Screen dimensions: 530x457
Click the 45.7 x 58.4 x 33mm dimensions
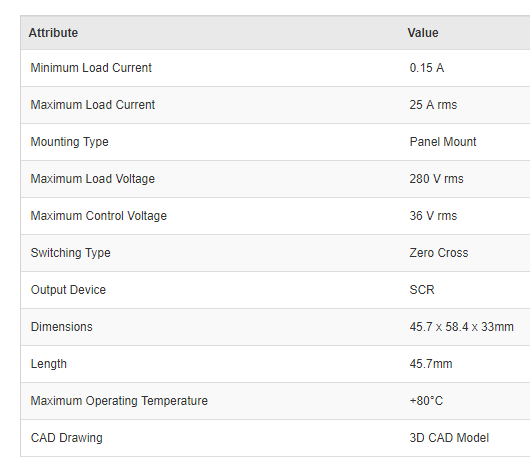click(x=462, y=327)
